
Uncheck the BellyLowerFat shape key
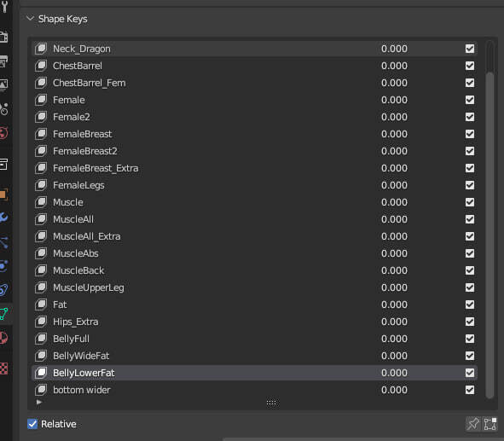coord(470,373)
